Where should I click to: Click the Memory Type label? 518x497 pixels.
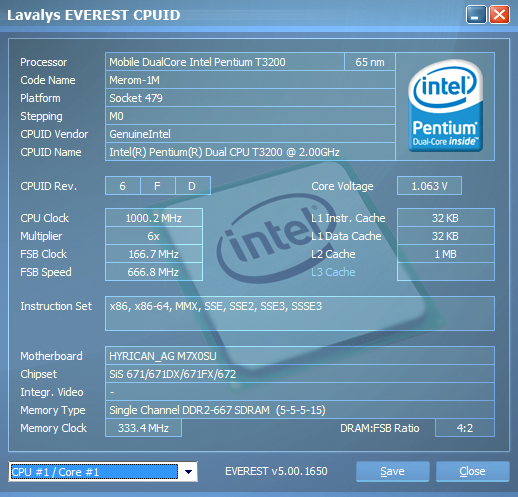[x=53, y=410]
